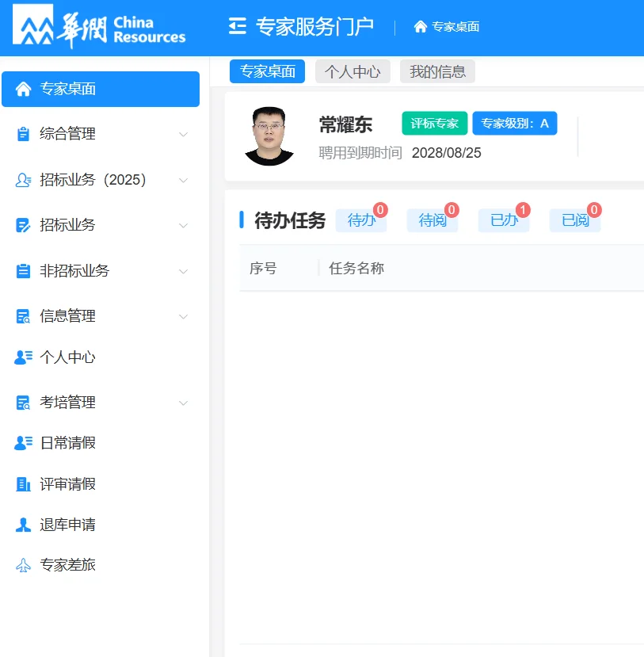
Task: Click the 专家桌面 home icon in sidebar
Action: [x=21, y=89]
